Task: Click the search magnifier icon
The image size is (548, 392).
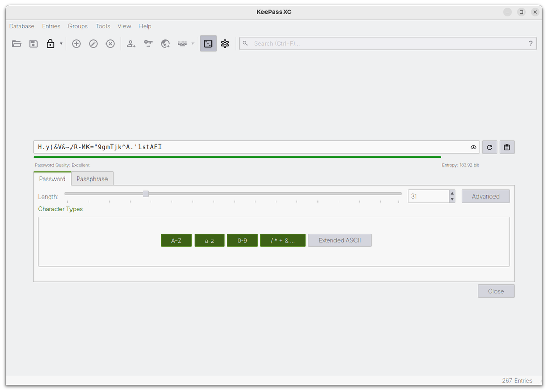Action: coord(245,43)
